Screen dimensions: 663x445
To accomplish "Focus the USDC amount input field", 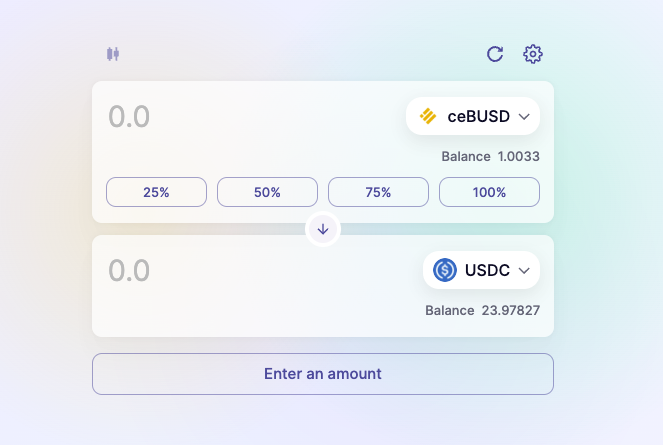I will click(258, 271).
